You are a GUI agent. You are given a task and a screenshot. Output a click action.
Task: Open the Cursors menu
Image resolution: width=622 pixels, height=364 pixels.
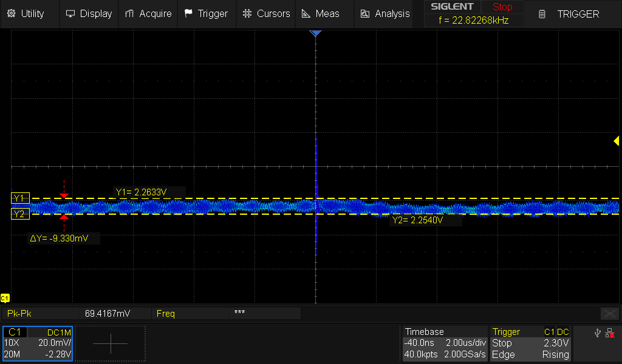[x=266, y=13]
